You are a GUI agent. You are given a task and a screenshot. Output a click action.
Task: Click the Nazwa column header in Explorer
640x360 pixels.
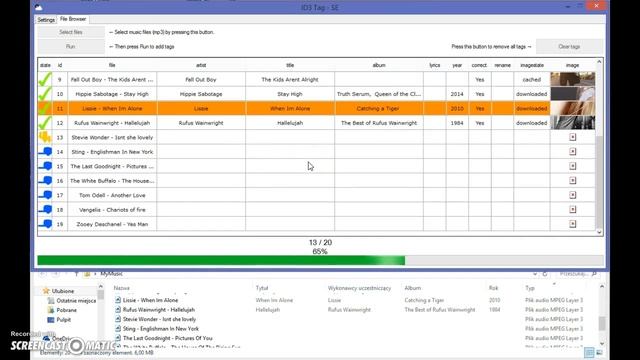pos(122,288)
